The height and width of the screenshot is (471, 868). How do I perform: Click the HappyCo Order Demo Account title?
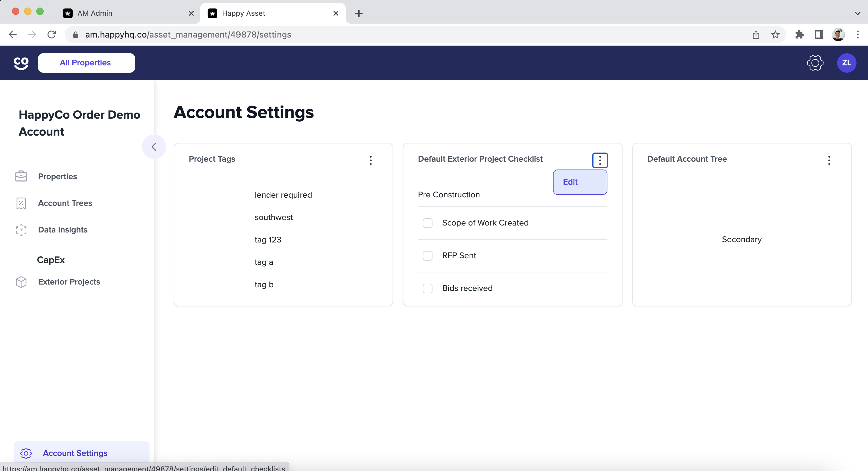coord(79,123)
